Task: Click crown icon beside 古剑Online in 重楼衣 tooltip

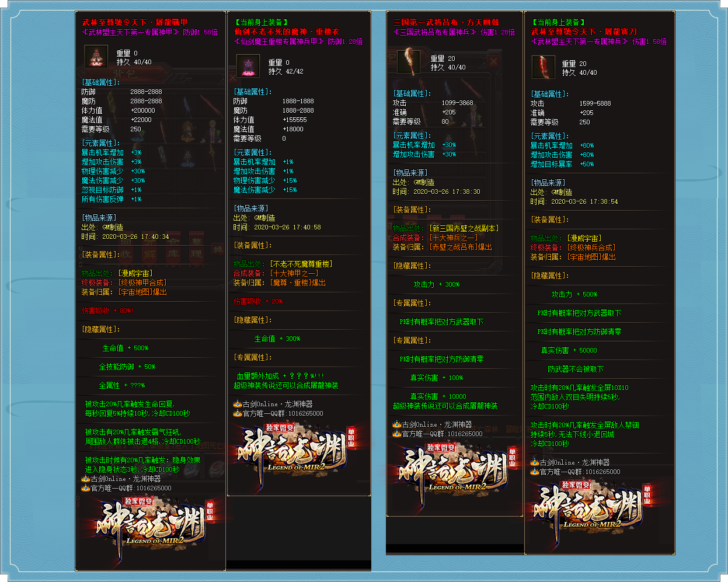Action: 237,404
